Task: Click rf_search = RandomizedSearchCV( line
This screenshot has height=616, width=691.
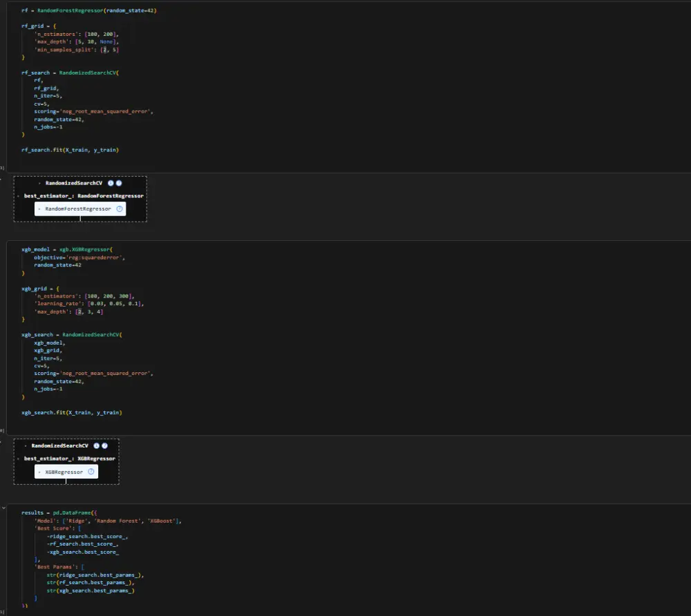Action: [x=70, y=73]
